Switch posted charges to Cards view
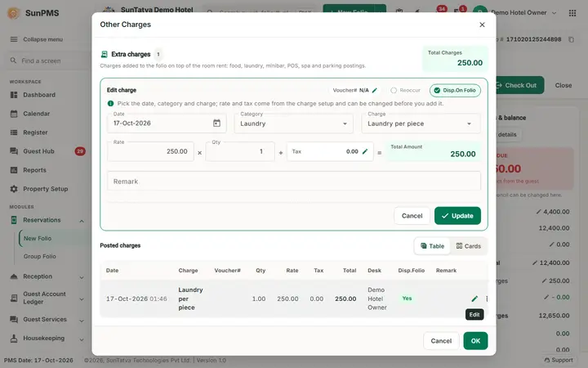This screenshot has width=588, height=368. click(469, 246)
